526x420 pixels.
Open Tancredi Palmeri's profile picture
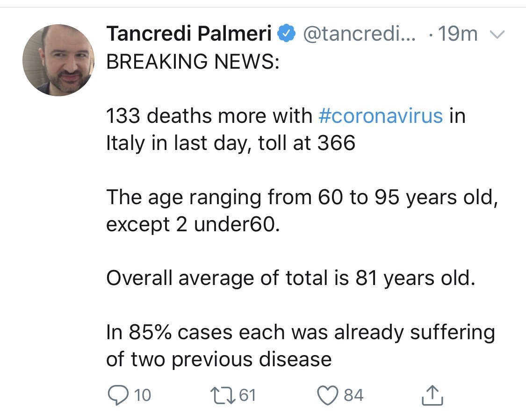pyautogui.click(x=58, y=60)
